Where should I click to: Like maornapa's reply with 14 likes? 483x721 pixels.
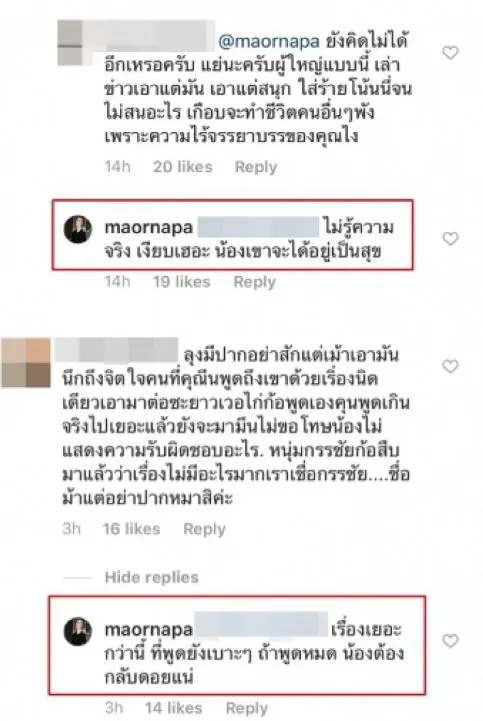coord(450,641)
